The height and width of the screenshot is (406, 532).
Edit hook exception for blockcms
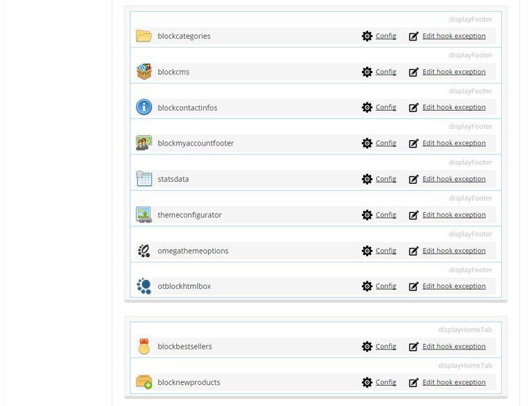click(x=454, y=72)
